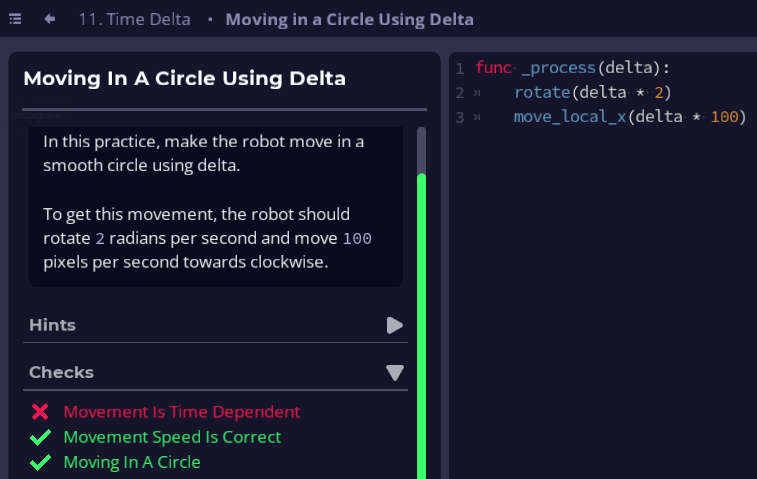Click line number 1 in code gutter

(460, 69)
